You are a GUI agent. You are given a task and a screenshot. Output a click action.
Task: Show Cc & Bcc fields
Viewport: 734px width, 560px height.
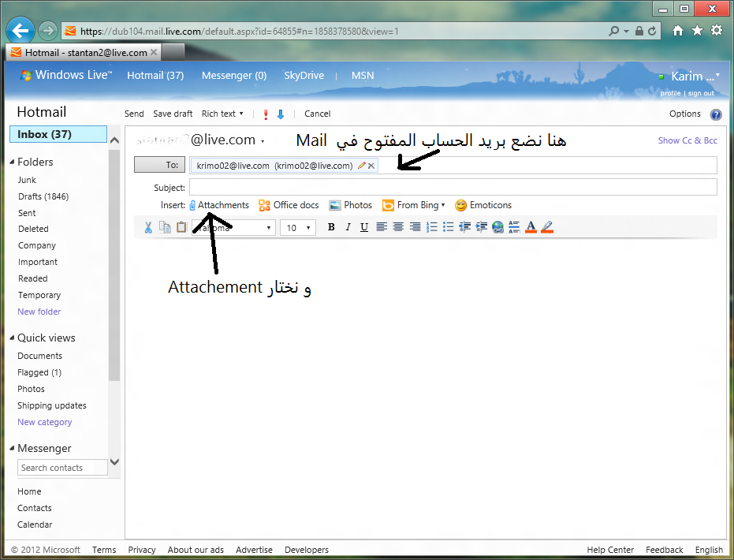pyautogui.click(x=687, y=140)
